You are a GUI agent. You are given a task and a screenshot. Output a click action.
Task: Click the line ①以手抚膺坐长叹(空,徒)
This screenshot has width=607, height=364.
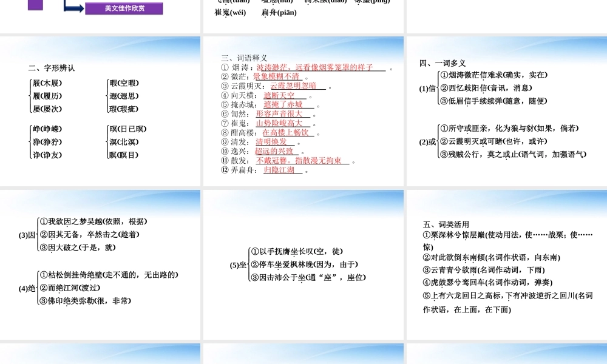[297, 251]
